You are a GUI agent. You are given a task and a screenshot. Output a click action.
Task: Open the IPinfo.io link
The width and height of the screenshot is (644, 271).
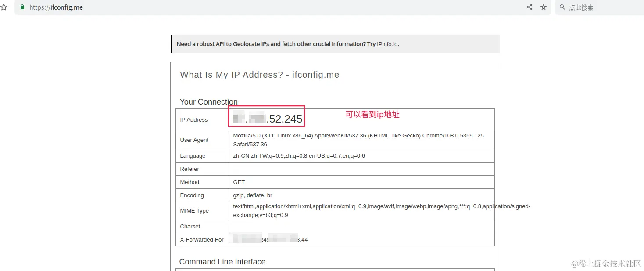[387, 44]
